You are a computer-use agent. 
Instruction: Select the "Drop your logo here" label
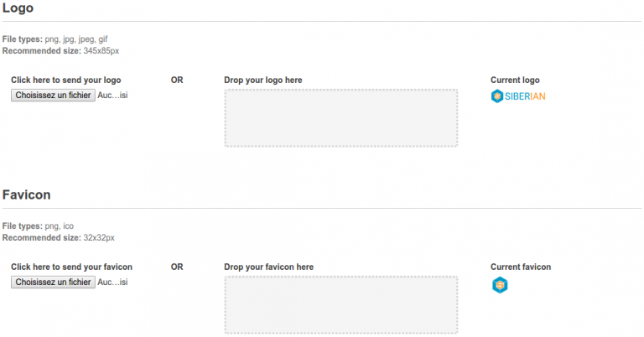[263, 80]
